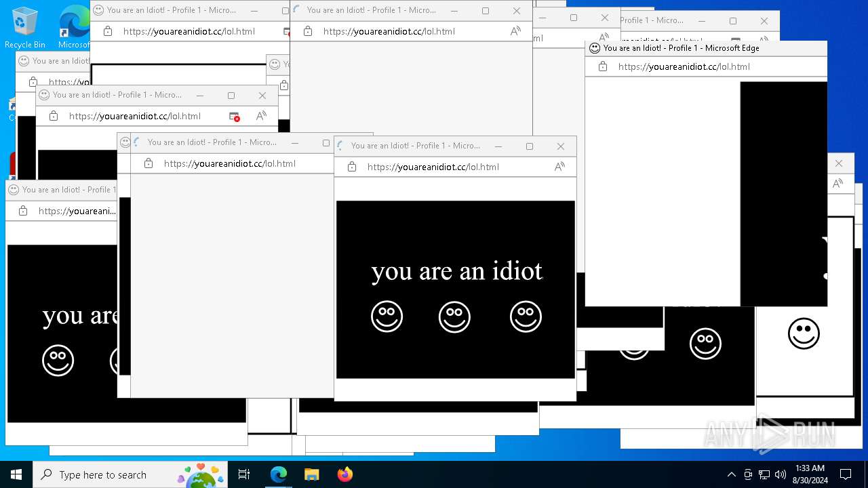Click the truncated 'https://youareani...' address
Image resolution: width=868 pixels, height=488 pixels.
(x=77, y=211)
